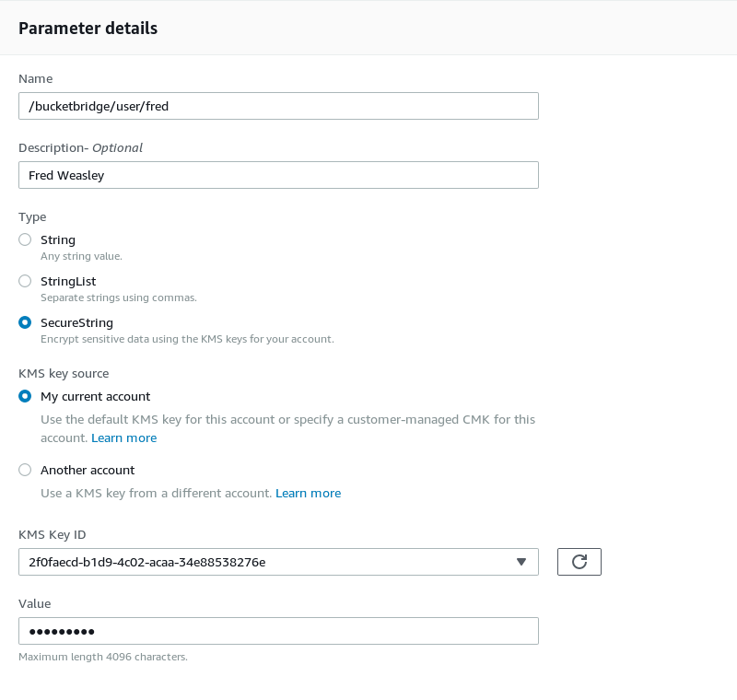Open KMS Key ID dropdown arrow

coord(521,562)
